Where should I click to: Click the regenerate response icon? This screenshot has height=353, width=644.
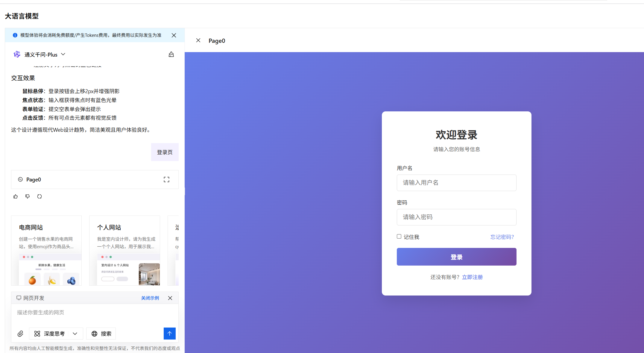point(40,196)
